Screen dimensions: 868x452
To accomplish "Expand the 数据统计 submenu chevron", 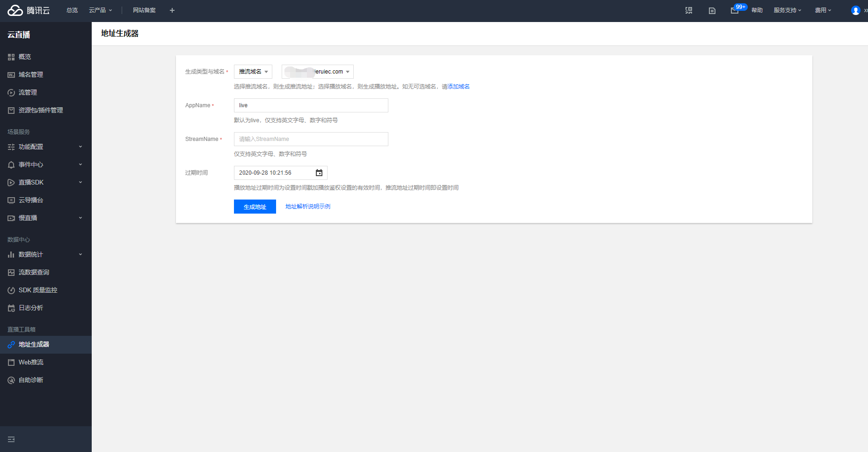I will 80,254.
